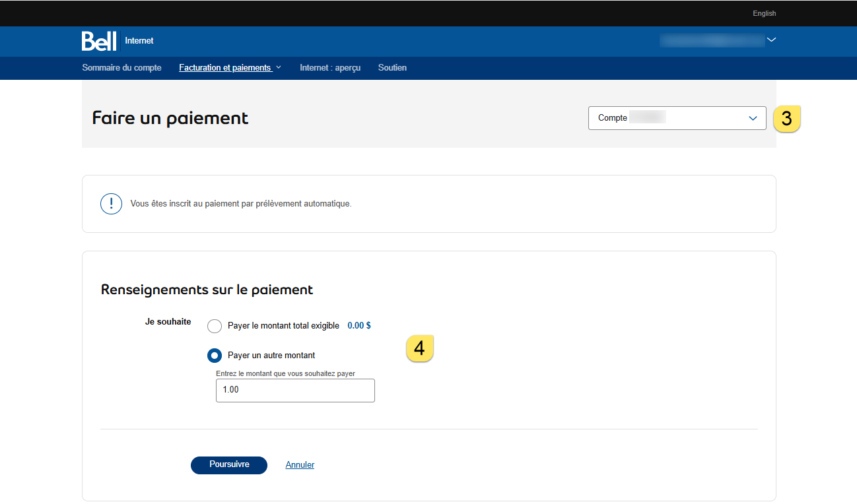This screenshot has height=504, width=857.
Task: Select Payer le montant total exigible
Action: (x=215, y=326)
